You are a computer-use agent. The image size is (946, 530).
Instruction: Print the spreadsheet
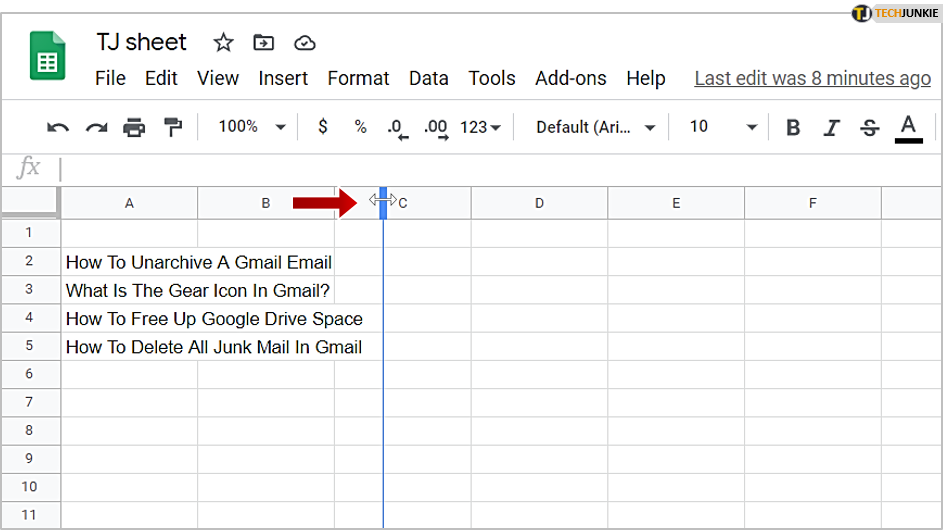[134, 127]
